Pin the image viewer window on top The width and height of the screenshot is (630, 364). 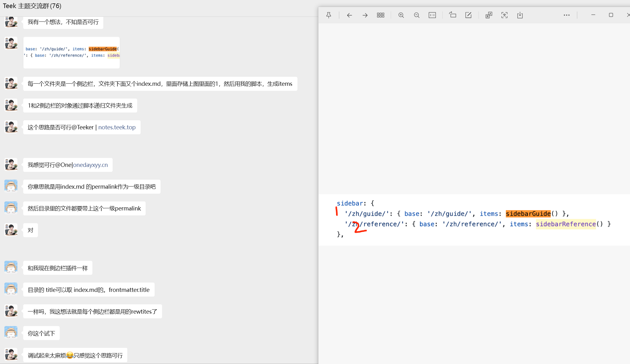pos(329,15)
